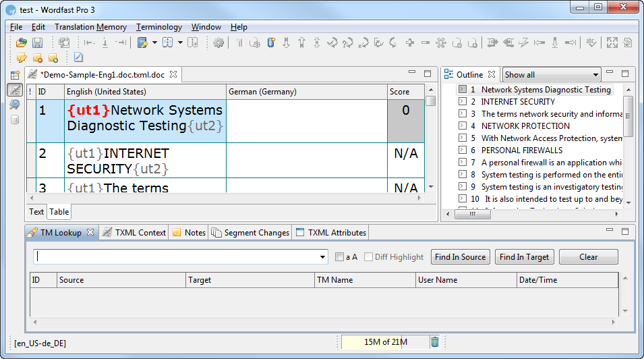
Task: Click the magnifier search icon in left sidebar
Action: [14, 105]
